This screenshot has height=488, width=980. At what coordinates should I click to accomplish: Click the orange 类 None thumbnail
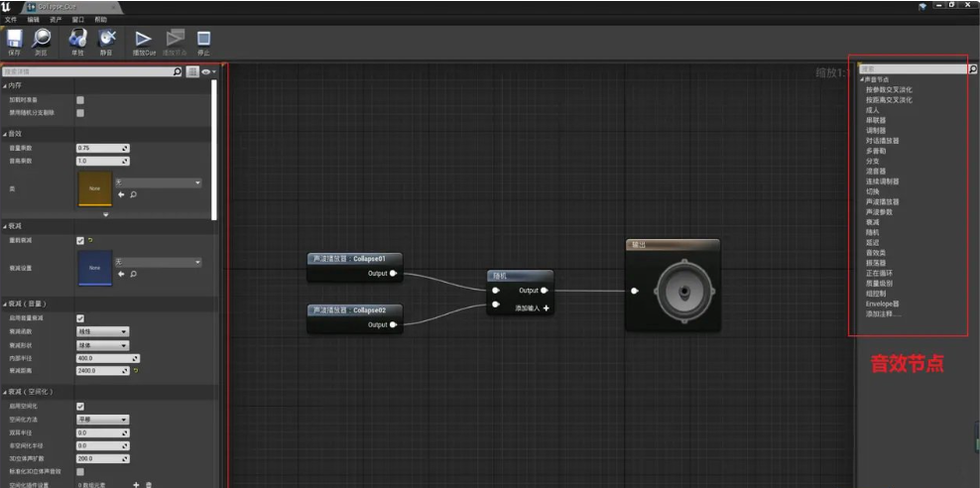click(x=94, y=188)
